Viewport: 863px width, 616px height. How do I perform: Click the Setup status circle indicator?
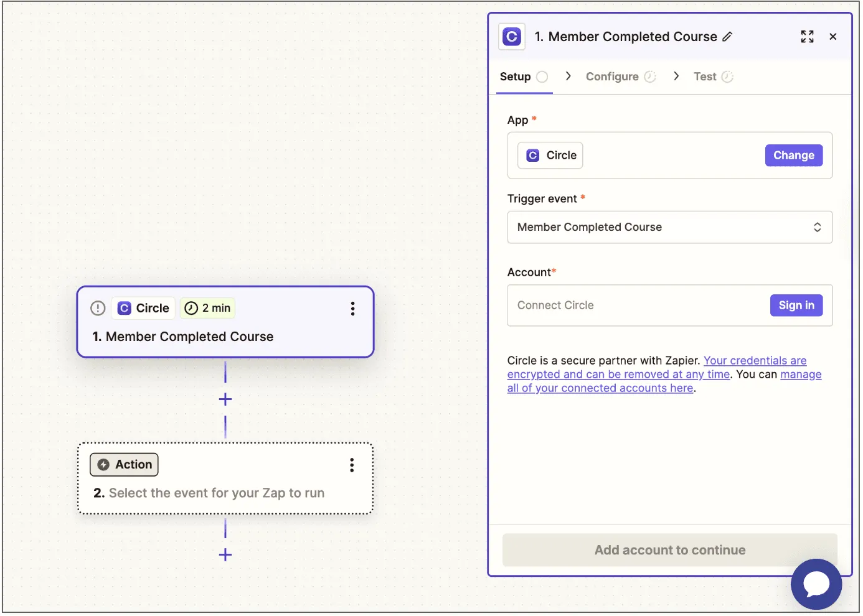click(x=542, y=77)
